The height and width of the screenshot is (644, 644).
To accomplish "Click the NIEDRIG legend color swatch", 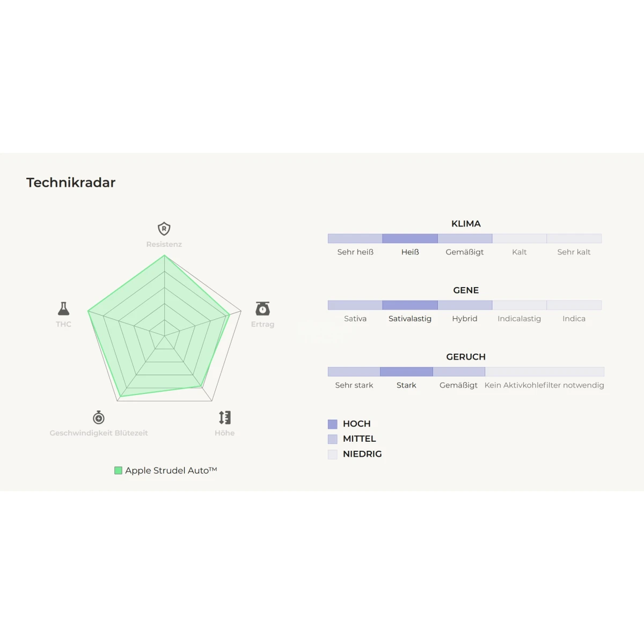I will tap(333, 454).
